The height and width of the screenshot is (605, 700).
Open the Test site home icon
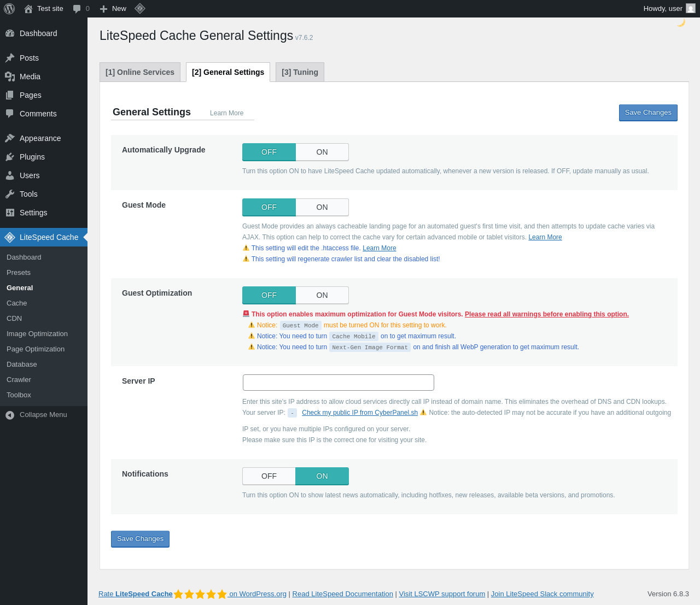[x=28, y=9]
